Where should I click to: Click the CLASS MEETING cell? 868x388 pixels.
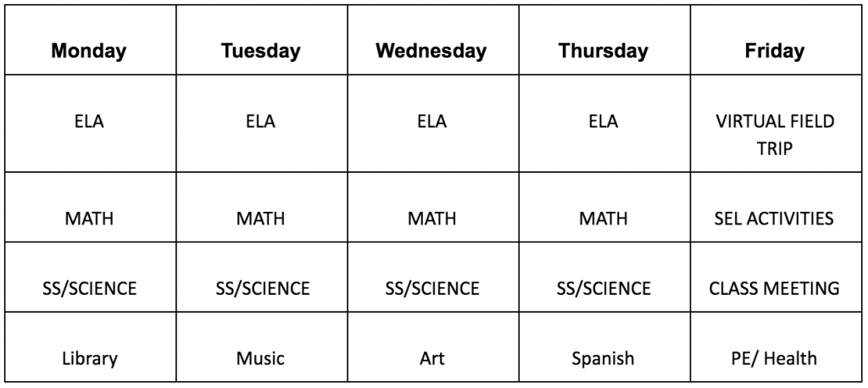coord(776,277)
